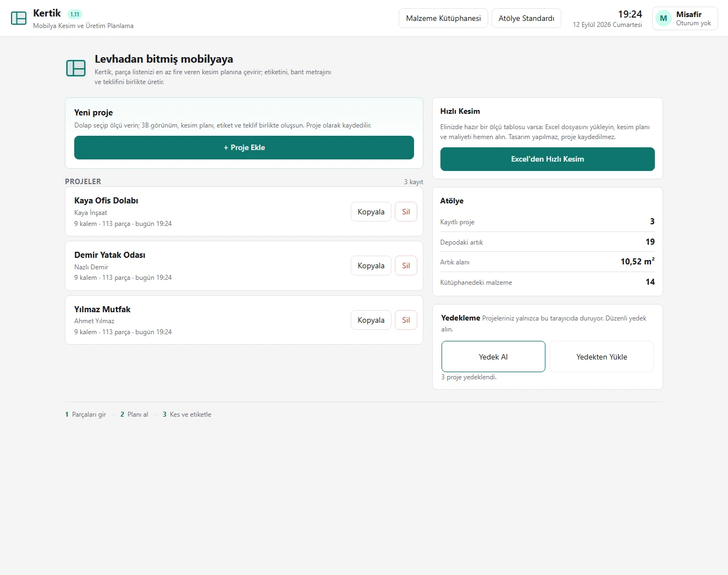The image size is (728, 575).
Task: Copy the Kaya Ofis Dolabı project
Action: point(371,212)
